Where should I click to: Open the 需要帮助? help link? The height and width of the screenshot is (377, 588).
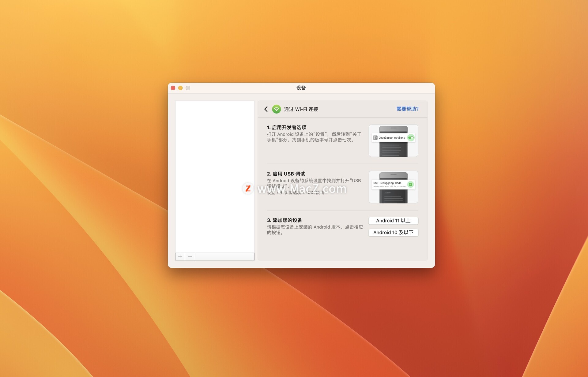click(x=407, y=109)
